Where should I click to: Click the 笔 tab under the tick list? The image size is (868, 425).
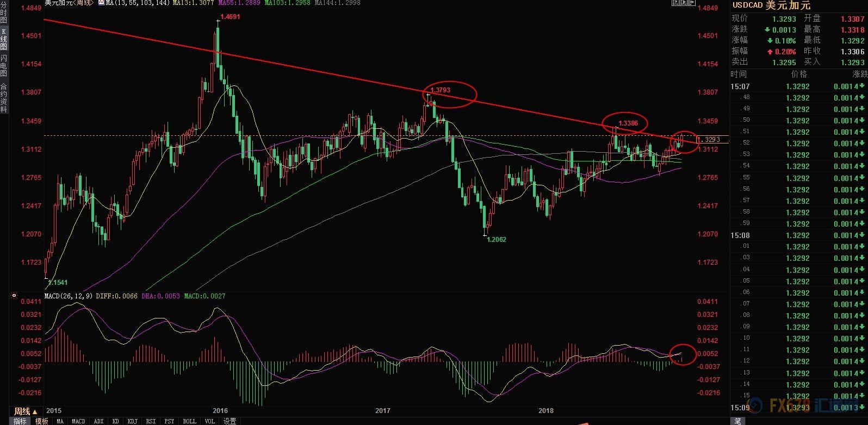pyautogui.click(x=737, y=421)
